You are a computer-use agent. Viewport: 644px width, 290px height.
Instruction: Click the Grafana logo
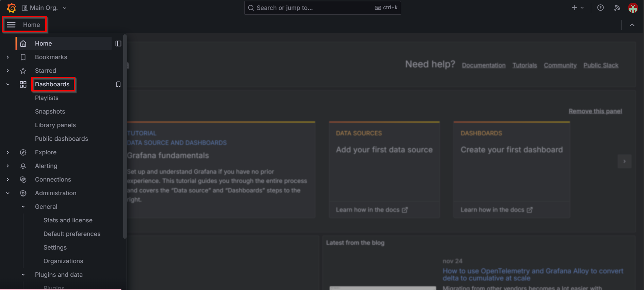[11, 8]
